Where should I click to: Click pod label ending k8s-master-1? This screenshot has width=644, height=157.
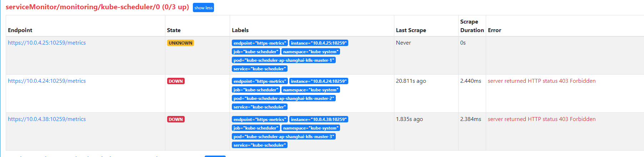pyautogui.click(x=284, y=60)
